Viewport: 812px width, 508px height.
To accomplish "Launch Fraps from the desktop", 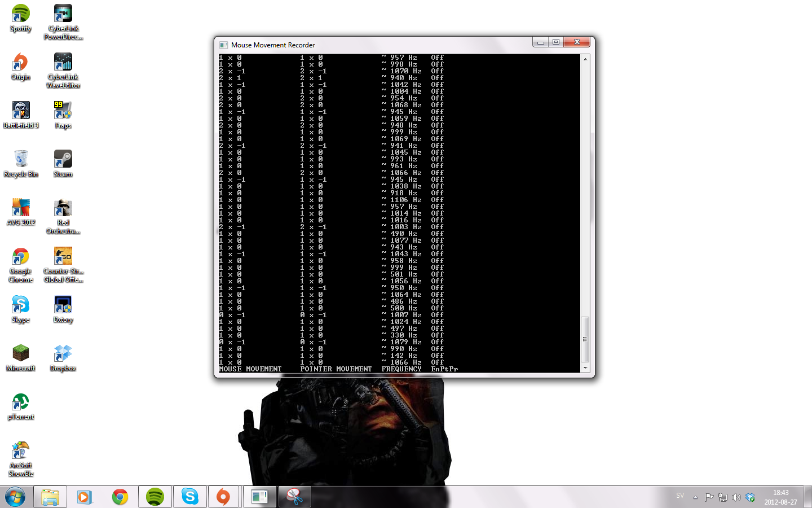I will [x=63, y=114].
